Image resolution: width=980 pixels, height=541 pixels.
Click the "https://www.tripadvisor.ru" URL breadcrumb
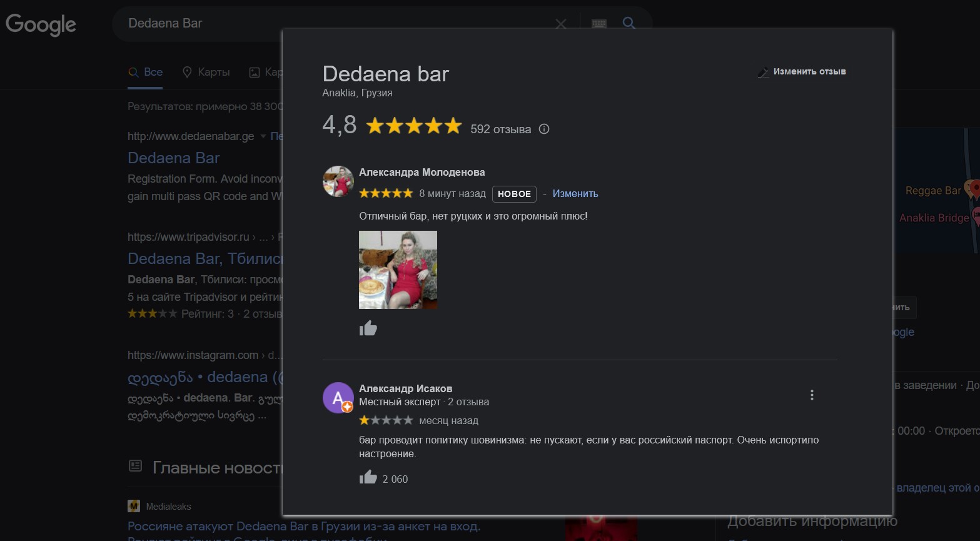[188, 237]
